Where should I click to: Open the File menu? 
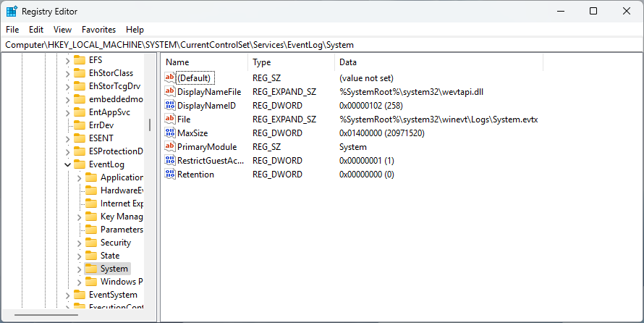pos(12,30)
